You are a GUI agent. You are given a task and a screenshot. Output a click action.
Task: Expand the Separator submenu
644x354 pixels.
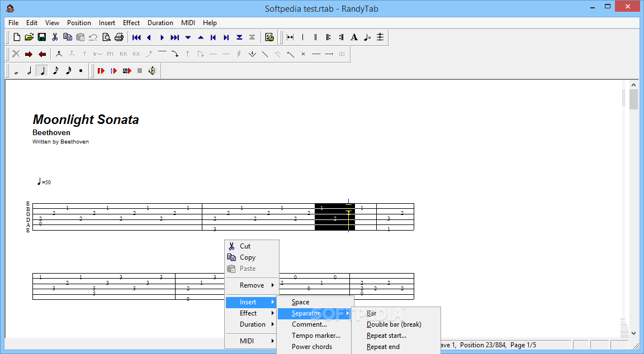[315, 313]
